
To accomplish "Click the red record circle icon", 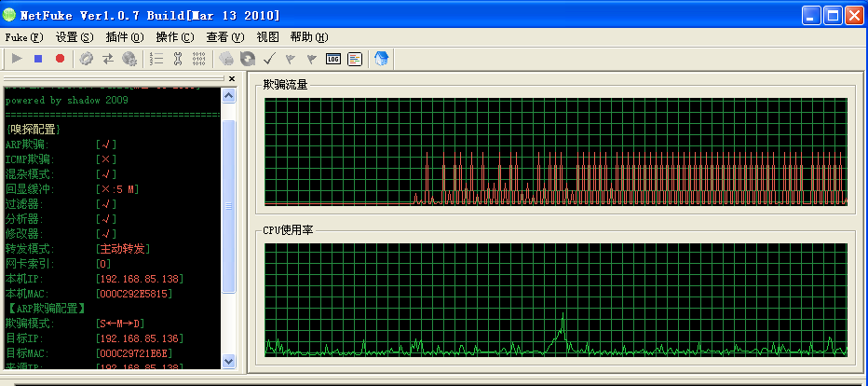I will point(60,58).
